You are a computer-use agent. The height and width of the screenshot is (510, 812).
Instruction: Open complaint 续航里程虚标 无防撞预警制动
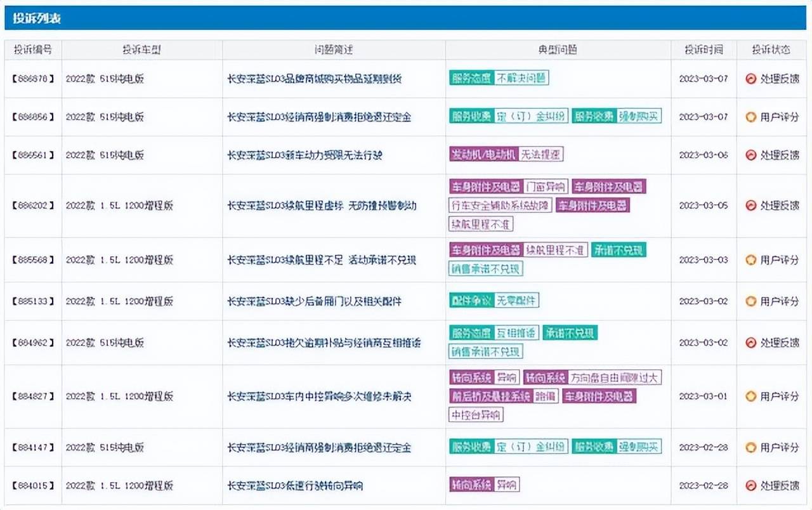(x=322, y=206)
